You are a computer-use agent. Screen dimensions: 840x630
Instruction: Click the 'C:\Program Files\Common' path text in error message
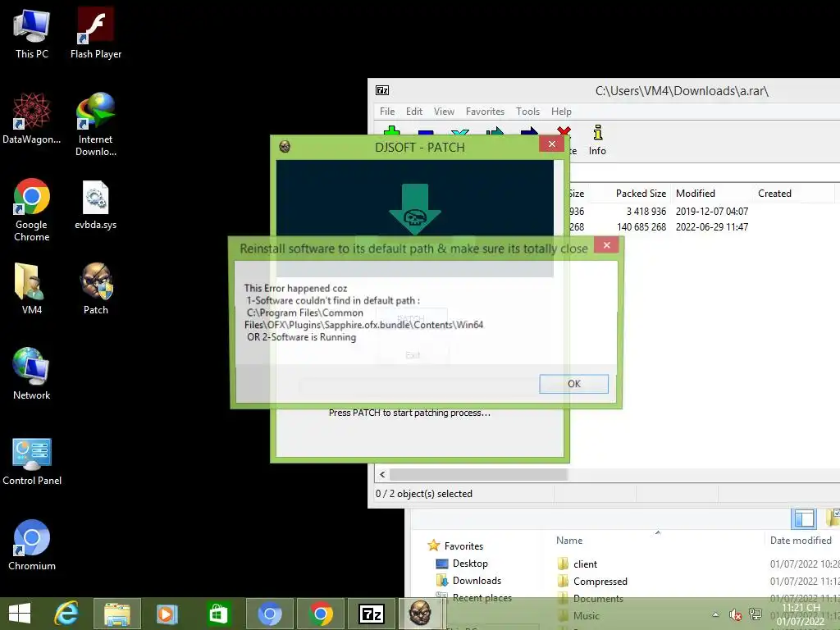(305, 313)
